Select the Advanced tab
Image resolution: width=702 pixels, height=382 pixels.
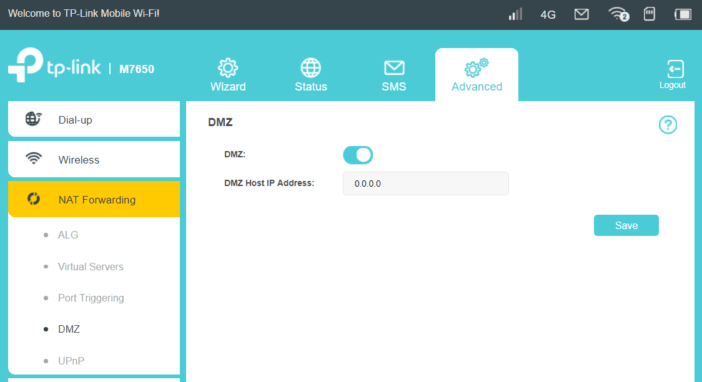(x=477, y=75)
